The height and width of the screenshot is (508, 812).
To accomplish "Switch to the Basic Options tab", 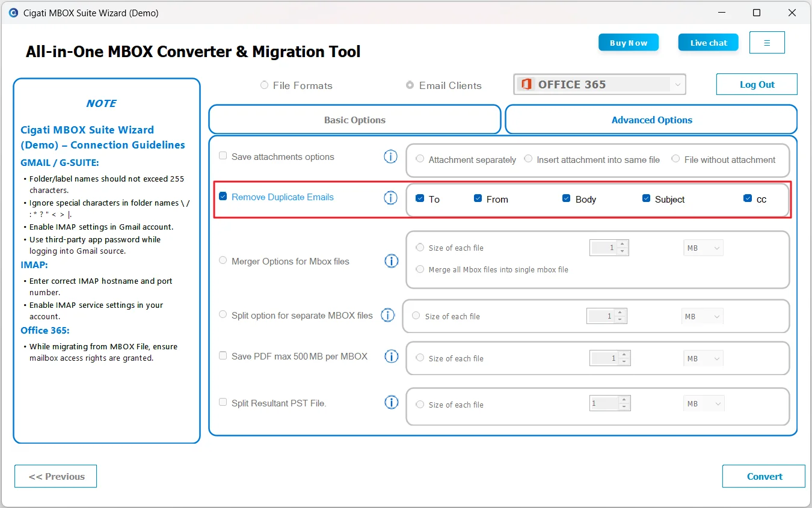I will [355, 120].
